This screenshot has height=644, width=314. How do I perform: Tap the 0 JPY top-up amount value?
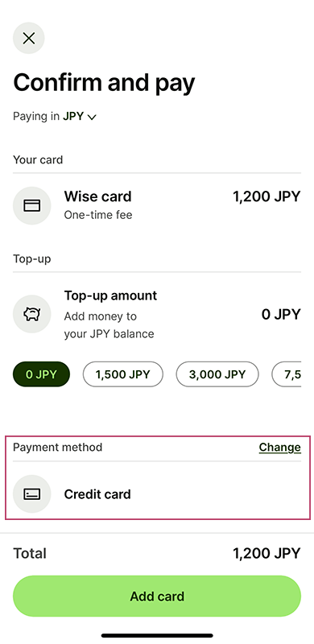[x=281, y=315]
